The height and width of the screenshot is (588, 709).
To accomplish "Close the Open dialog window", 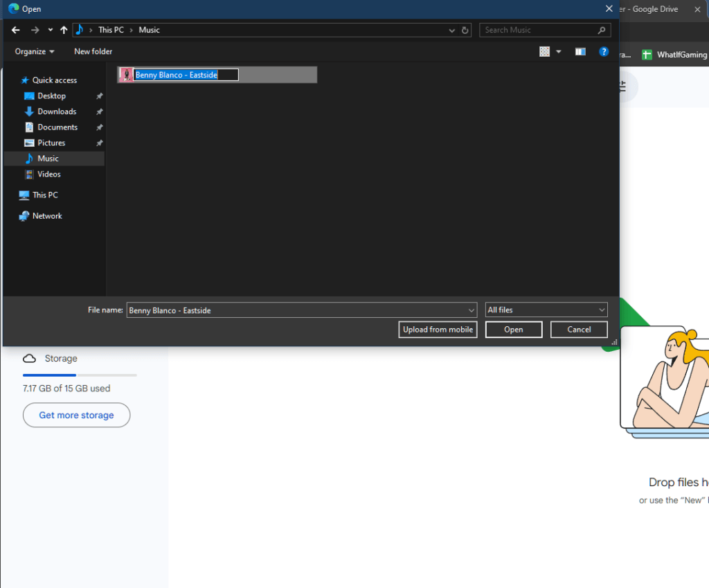I will (x=609, y=8).
